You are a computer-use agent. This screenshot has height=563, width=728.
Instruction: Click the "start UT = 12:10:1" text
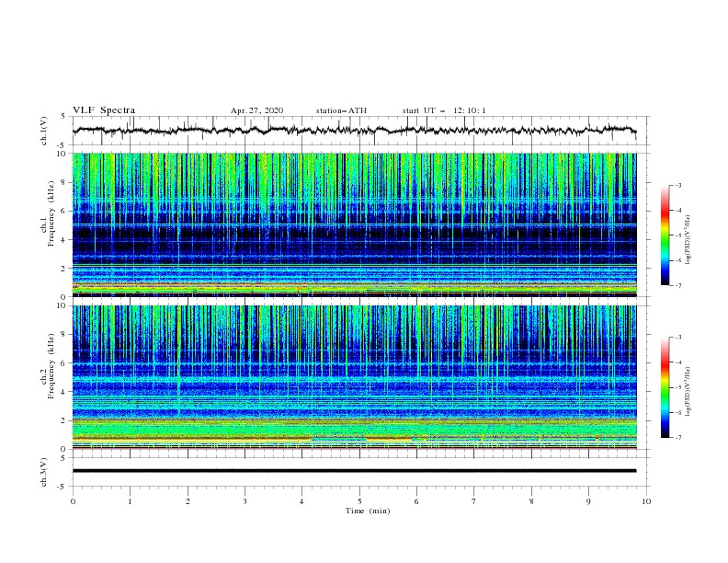(444, 110)
